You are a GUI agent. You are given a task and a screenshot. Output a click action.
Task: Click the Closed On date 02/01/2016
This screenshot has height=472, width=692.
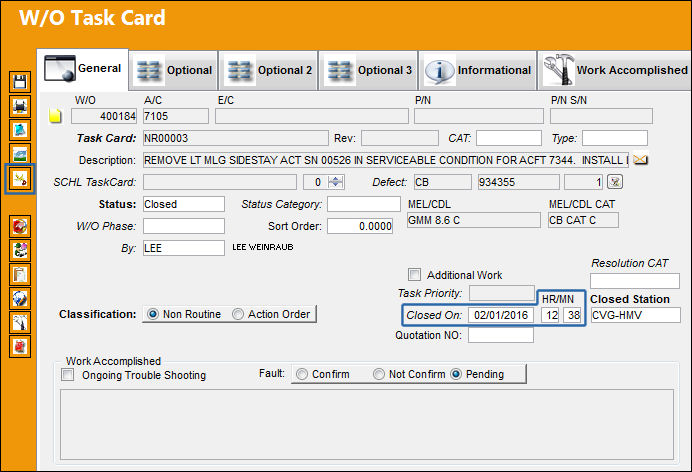501,315
